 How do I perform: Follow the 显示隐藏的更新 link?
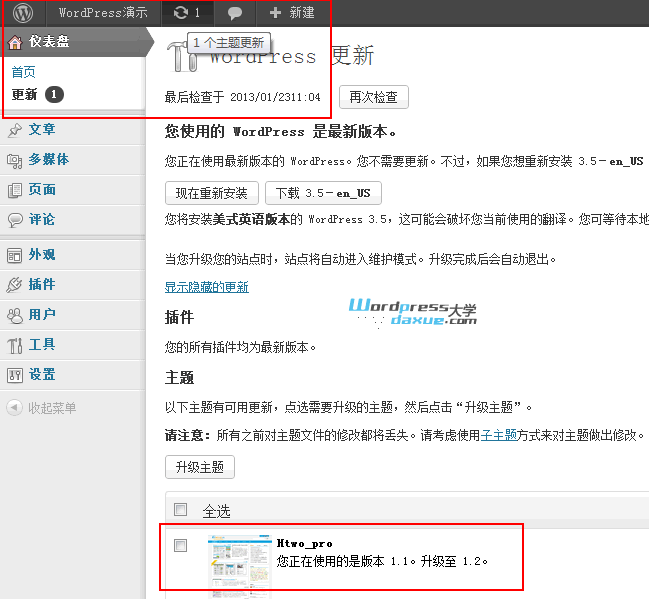pyautogui.click(x=207, y=287)
